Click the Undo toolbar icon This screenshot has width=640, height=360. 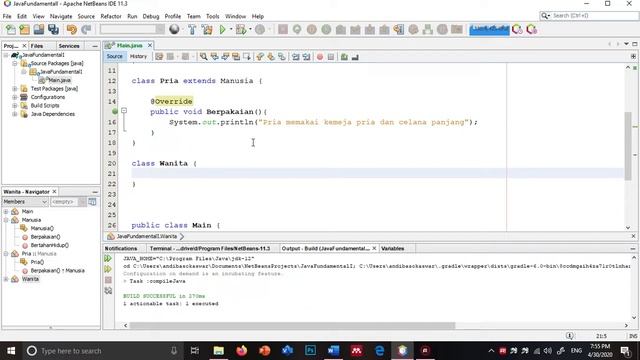point(72,29)
